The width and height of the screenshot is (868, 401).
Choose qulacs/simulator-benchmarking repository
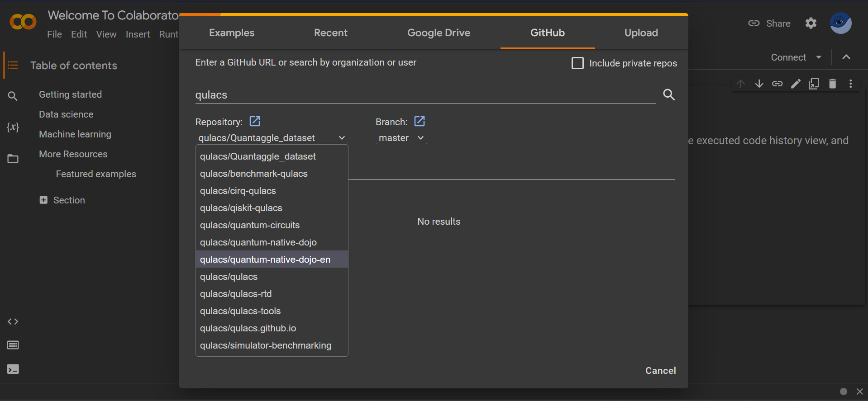272,345
